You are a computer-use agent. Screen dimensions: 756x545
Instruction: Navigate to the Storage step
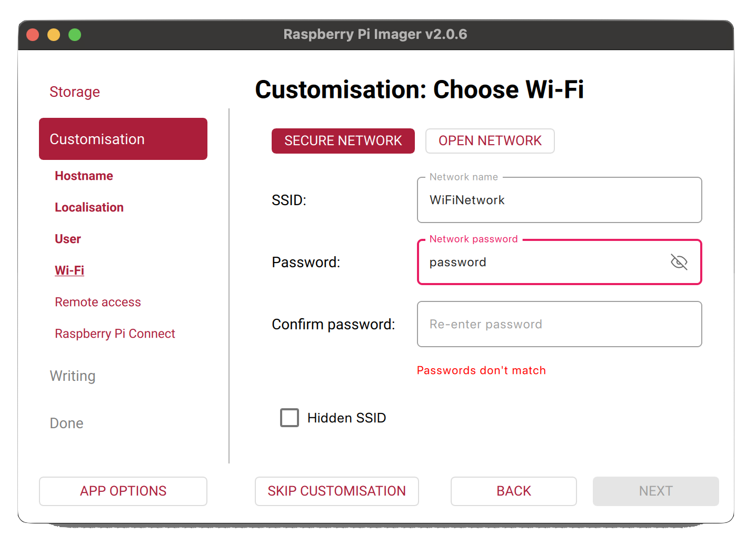point(75,91)
